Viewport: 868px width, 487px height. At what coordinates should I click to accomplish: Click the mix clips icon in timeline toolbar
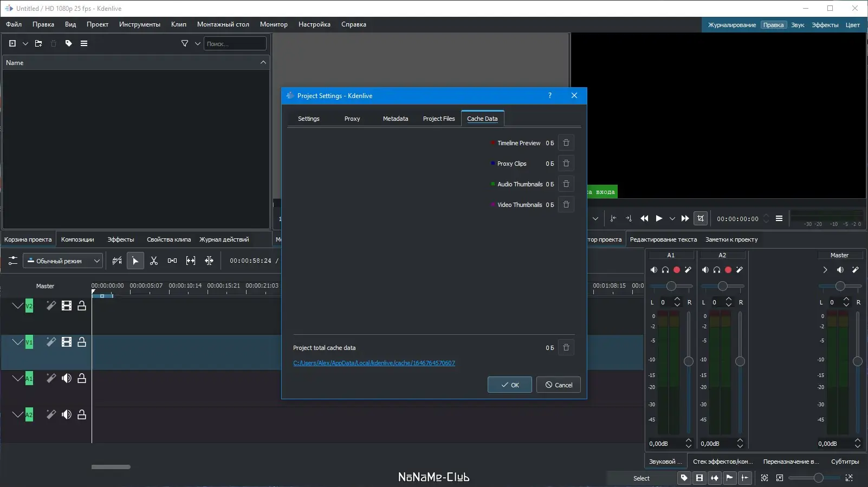(117, 261)
